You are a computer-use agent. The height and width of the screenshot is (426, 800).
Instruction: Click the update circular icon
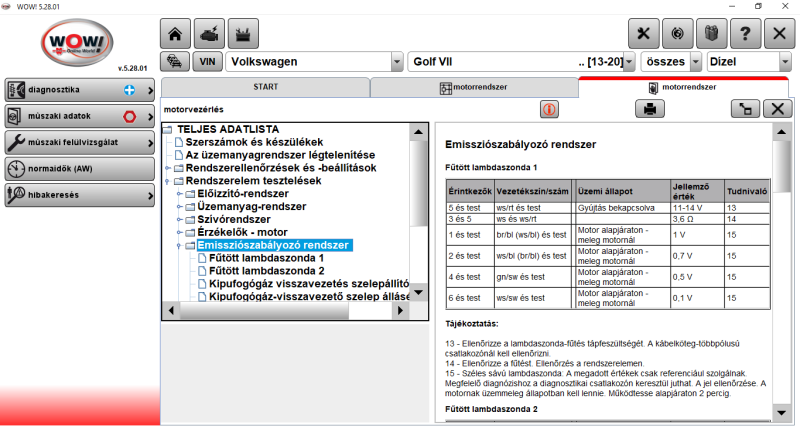point(678,34)
